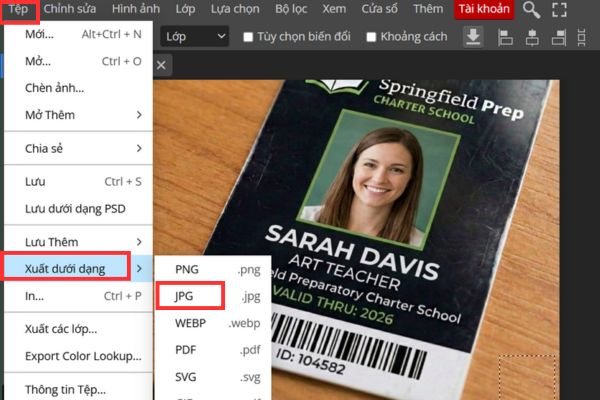Choose In... to print
600x400 pixels.
point(78,296)
